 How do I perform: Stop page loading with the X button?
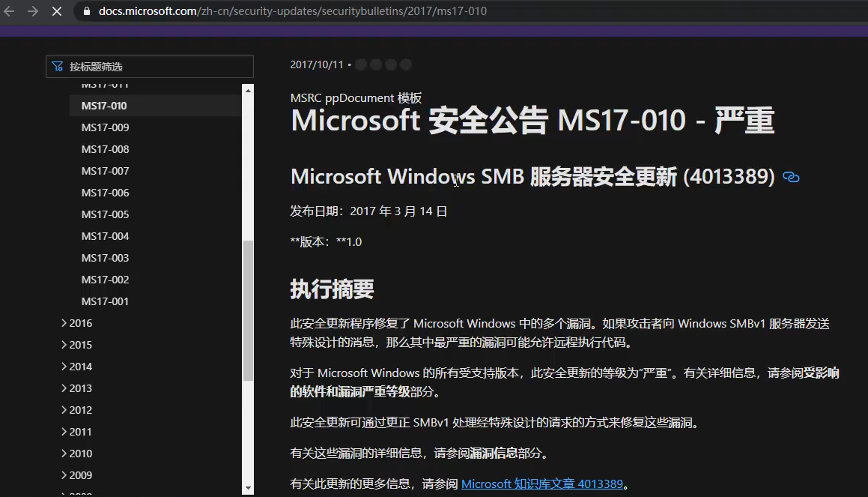click(56, 11)
